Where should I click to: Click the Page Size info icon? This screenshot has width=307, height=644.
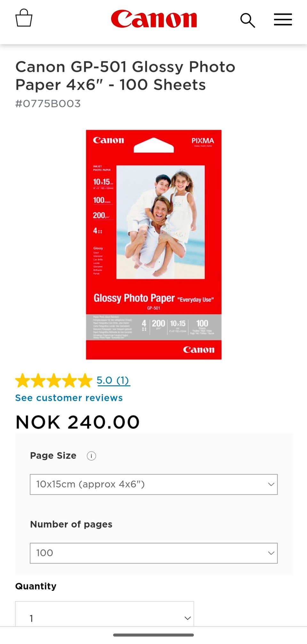click(91, 456)
